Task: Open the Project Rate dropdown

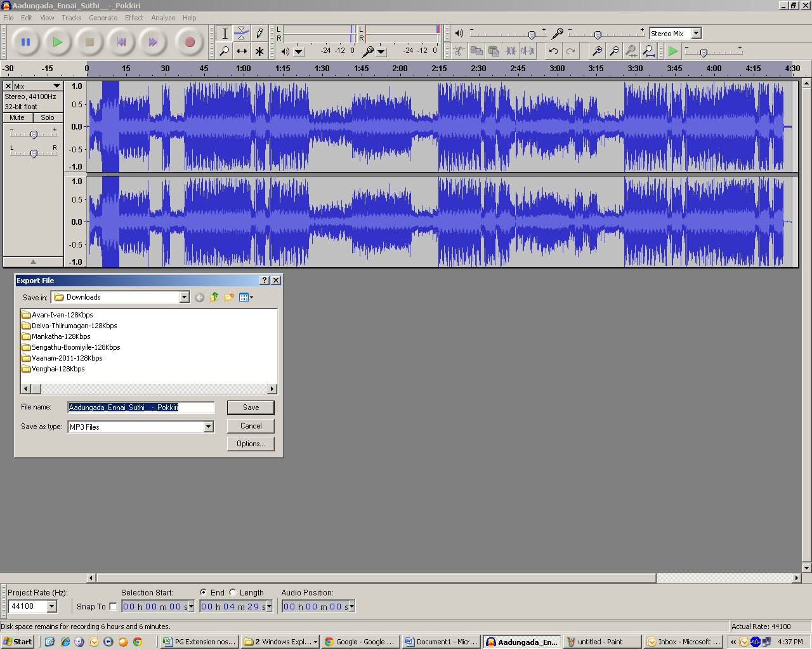Action: pos(52,606)
